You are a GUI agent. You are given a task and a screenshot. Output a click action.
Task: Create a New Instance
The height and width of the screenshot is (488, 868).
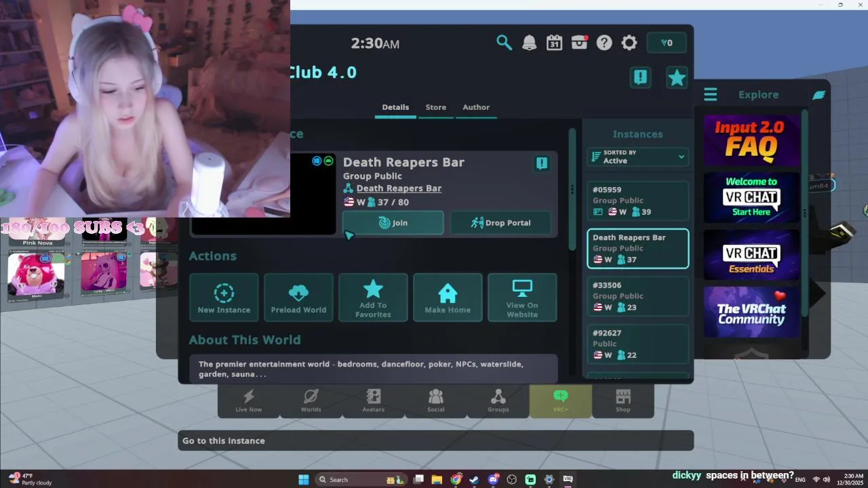[x=224, y=298]
